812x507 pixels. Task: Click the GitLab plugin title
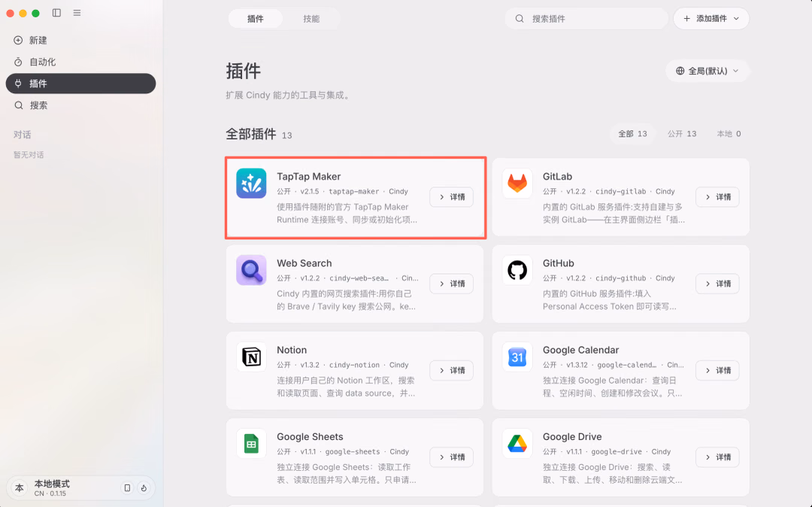coord(557,177)
